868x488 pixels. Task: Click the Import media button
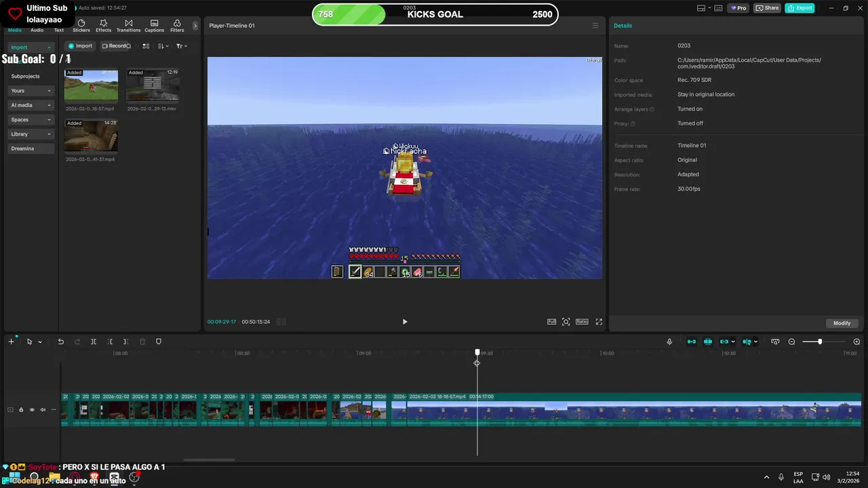[x=80, y=46]
